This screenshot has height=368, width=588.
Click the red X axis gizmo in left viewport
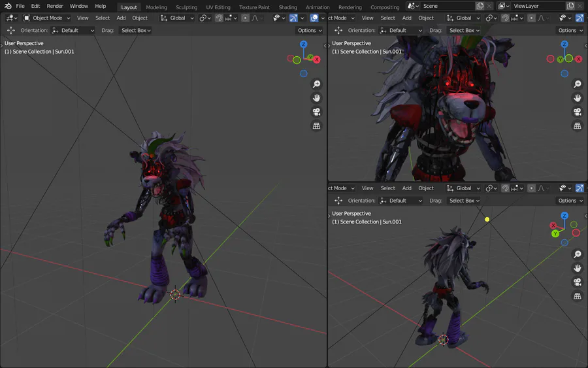tap(317, 59)
